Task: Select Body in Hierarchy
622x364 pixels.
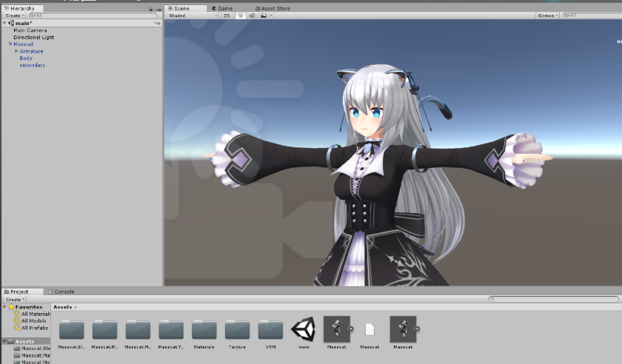Action: 26,58
